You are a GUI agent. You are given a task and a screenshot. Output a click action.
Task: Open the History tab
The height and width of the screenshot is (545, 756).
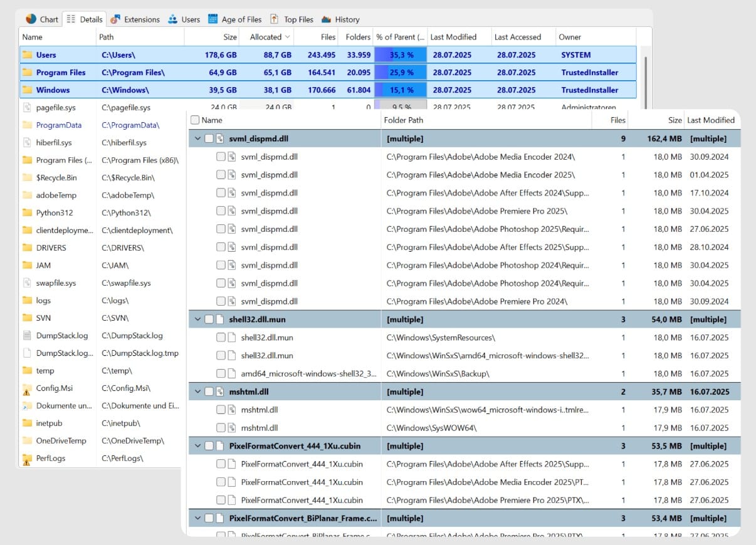pos(340,19)
